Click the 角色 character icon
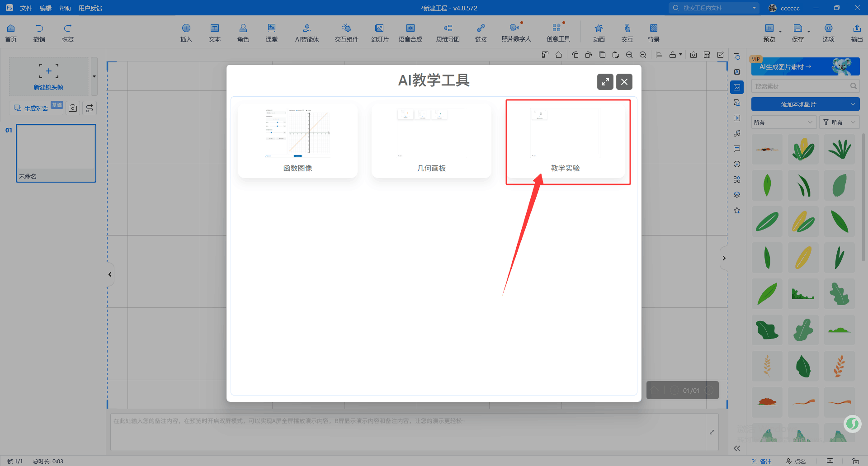Image resolution: width=868 pixels, height=466 pixels. [x=243, y=33]
